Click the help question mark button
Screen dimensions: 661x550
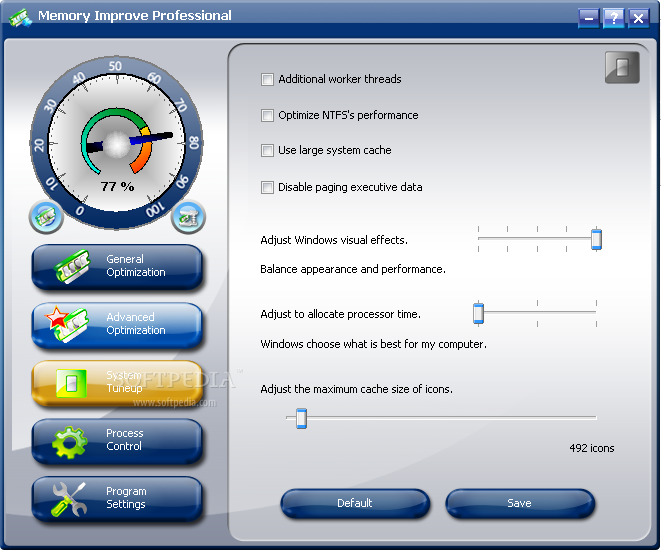[x=614, y=18]
